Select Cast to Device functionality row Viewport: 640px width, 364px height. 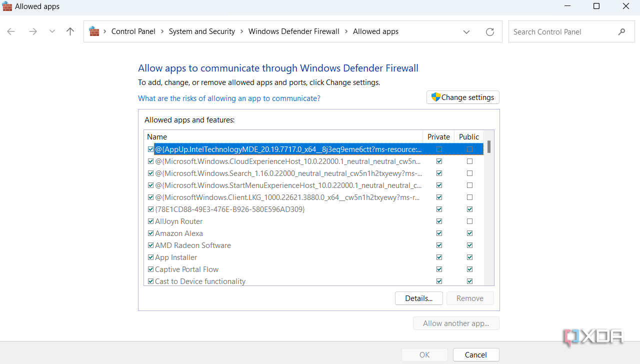click(x=314, y=281)
